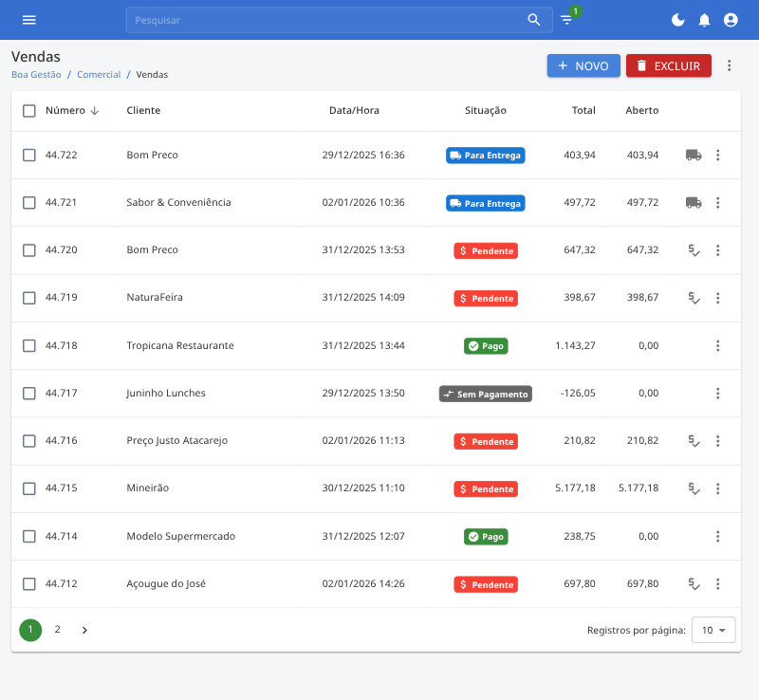Click the search magnifier icon
Image resolution: width=759 pixels, height=700 pixels.
point(534,20)
